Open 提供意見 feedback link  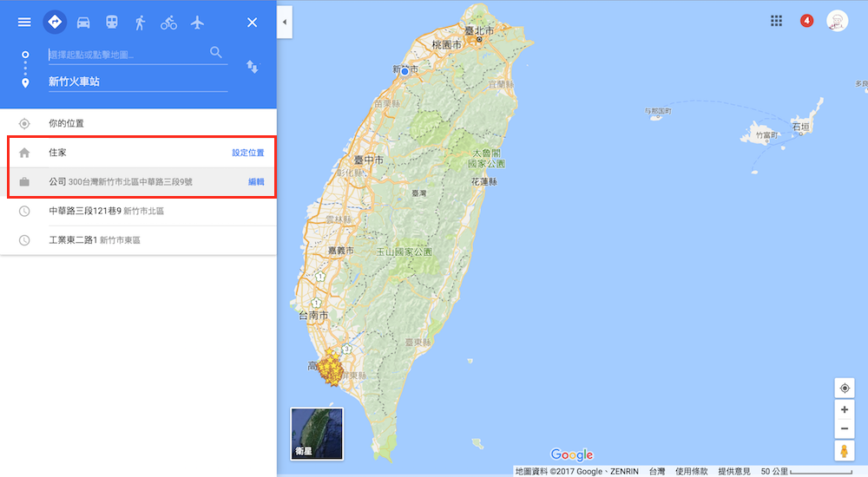click(734, 472)
